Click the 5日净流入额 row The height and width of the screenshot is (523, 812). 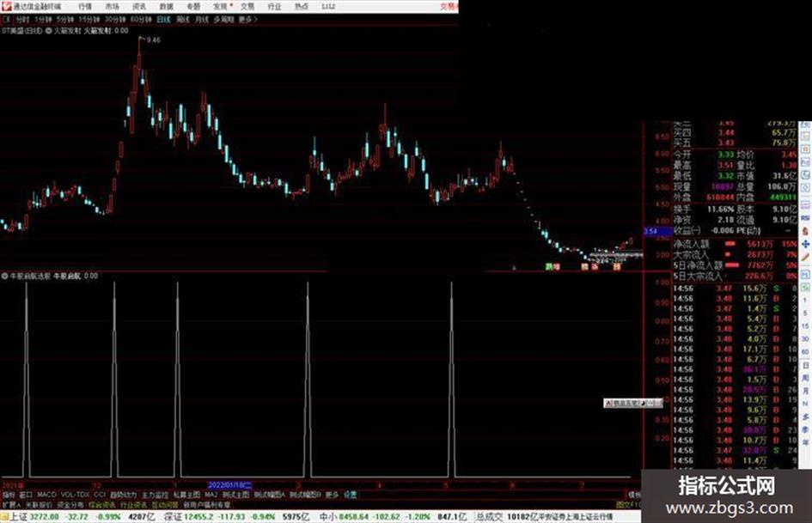tap(735, 265)
